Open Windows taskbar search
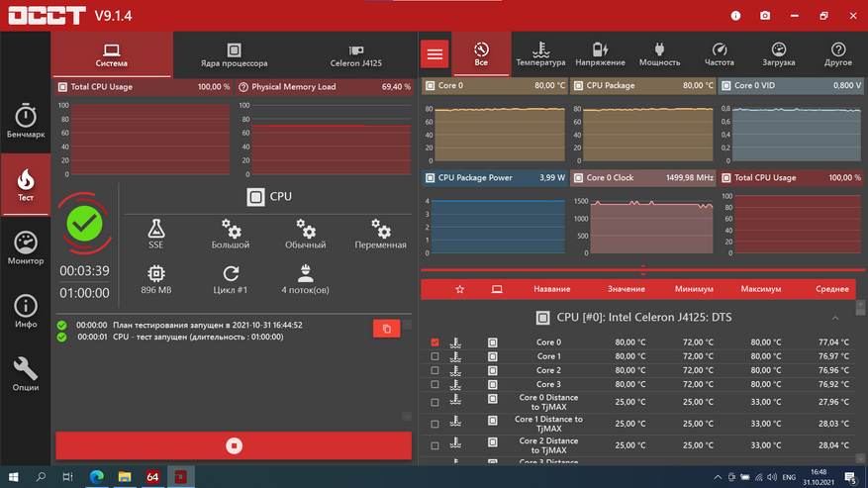The height and width of the screenshot is (488, 868). click(41, 477)
